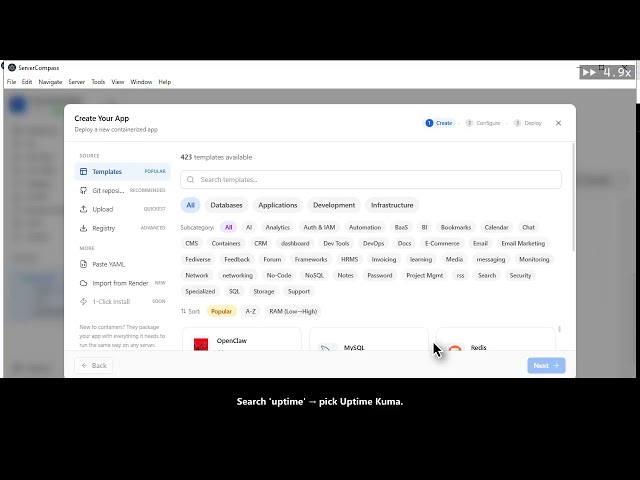Select the Email Marketing subcategory
This screenshot has width=640, height=480.
(x=523, y=243)
